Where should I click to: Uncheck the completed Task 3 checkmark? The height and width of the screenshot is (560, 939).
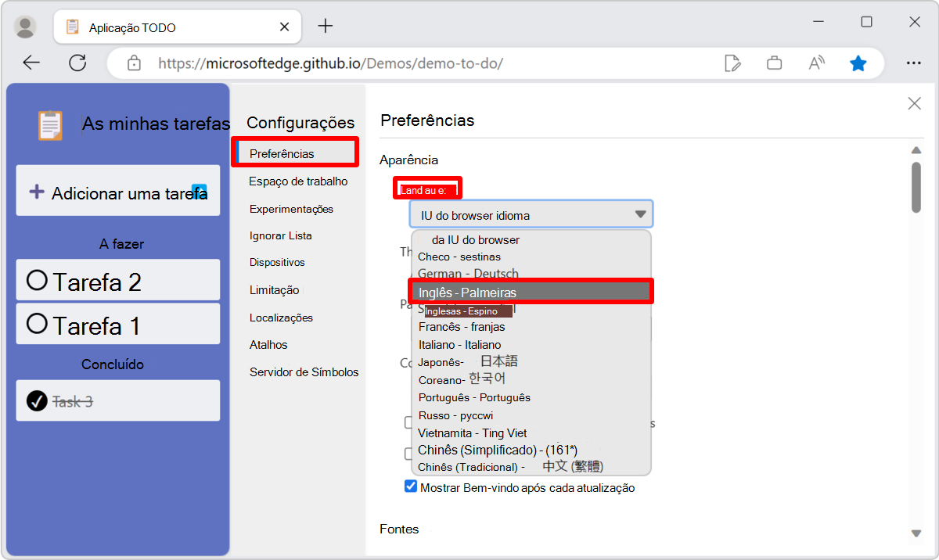click(x=37, y=400)
